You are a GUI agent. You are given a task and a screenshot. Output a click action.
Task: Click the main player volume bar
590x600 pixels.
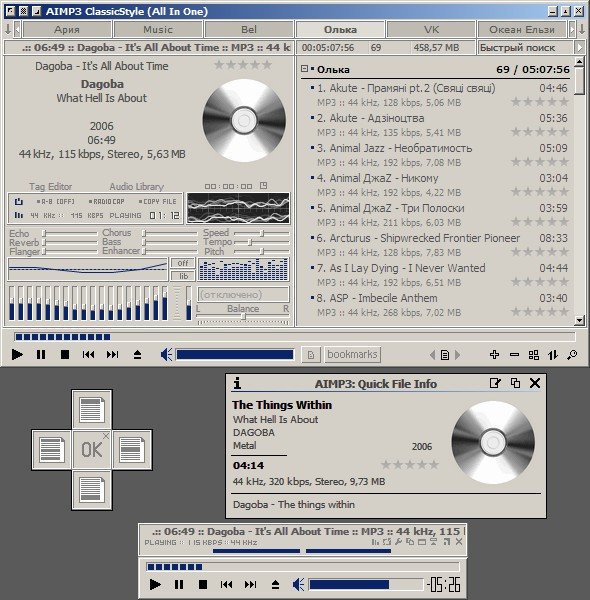tap(235, 355)
